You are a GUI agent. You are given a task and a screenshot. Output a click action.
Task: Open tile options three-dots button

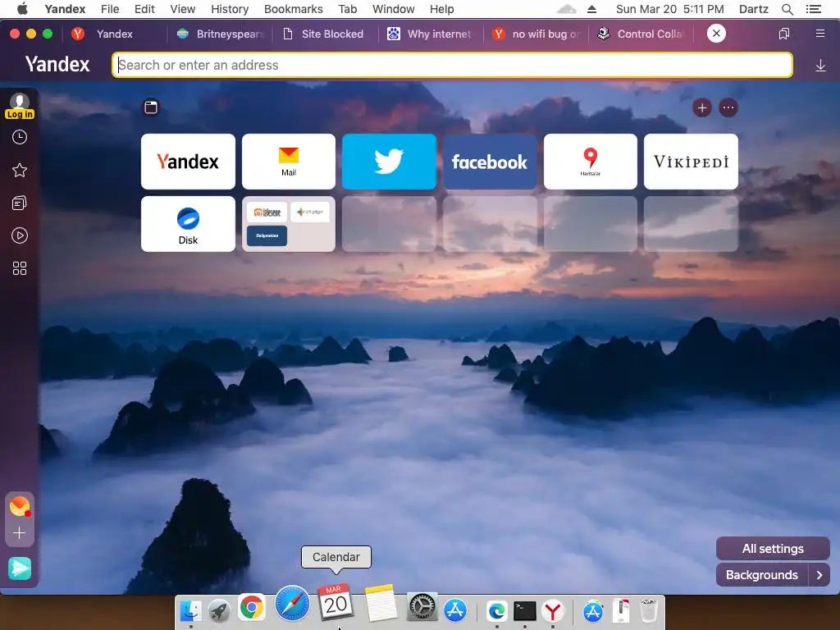pos(728,107)
